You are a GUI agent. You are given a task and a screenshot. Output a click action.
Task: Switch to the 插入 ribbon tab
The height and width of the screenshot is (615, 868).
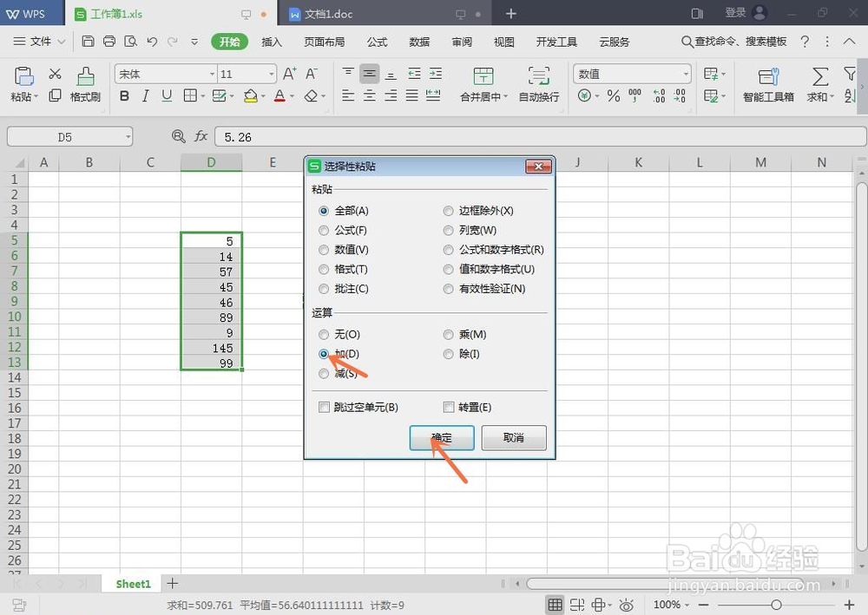tap(269, 41)
